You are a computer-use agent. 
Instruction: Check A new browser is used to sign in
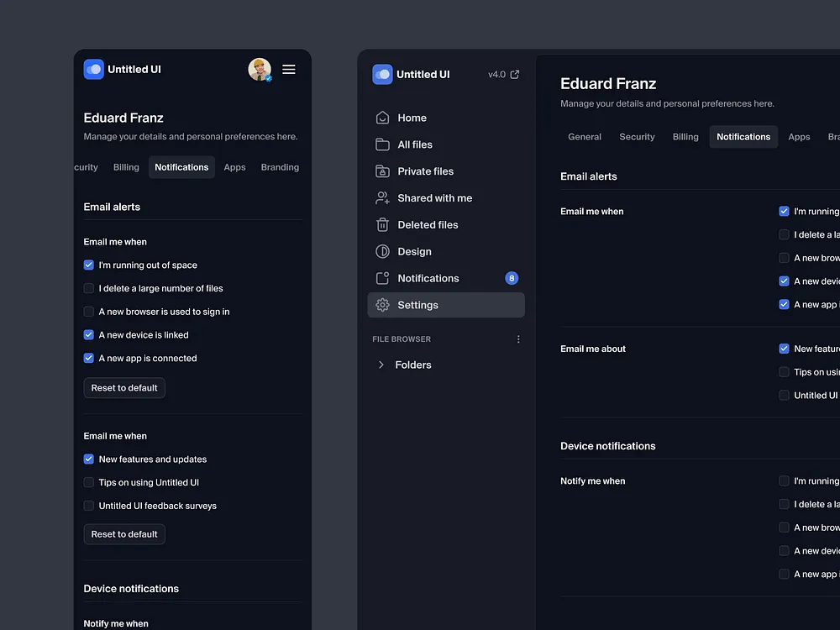[88, 312]
